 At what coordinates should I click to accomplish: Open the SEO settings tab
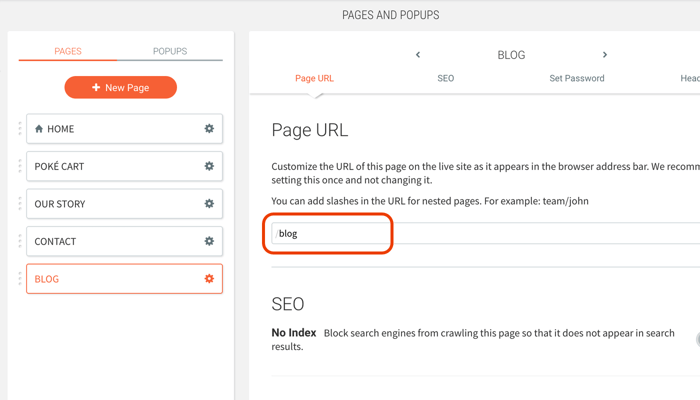(446, 78)
